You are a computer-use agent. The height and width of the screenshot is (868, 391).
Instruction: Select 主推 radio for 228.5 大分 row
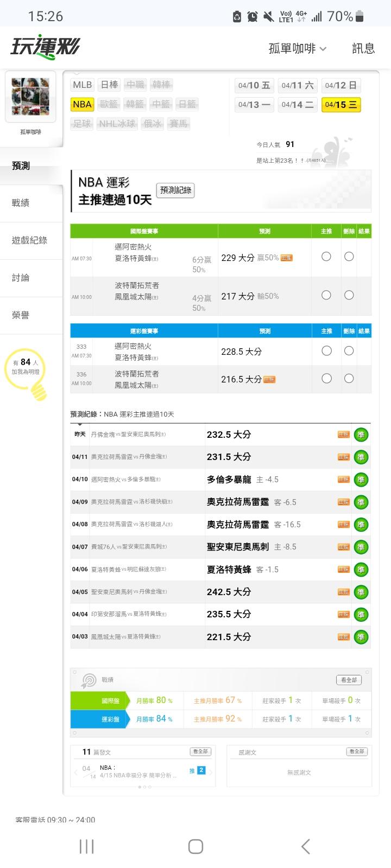click(326, 351)
